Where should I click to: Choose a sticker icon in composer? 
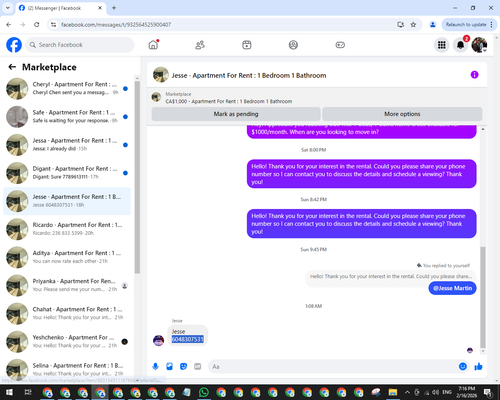(x=183, y=367)
